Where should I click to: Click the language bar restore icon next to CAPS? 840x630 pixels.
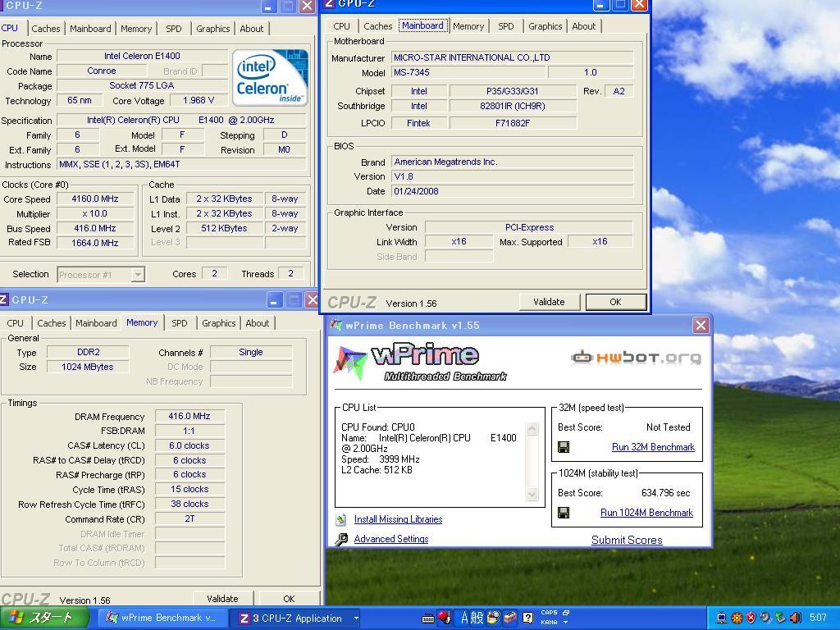(566, 612)
